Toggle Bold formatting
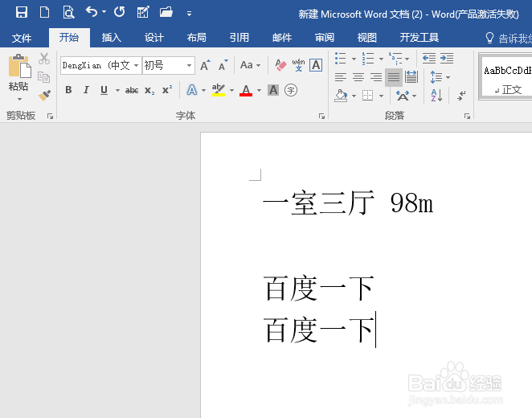The width and height of the screenshot is (532, 418). (68, 90)
